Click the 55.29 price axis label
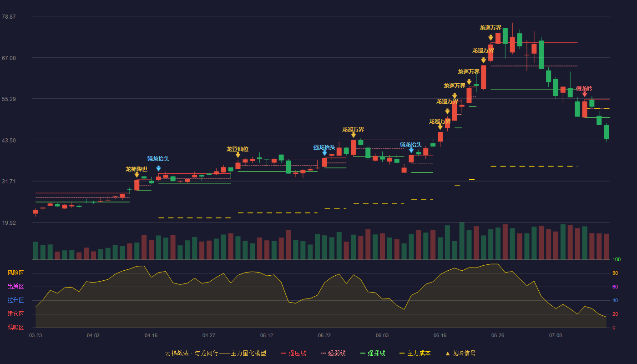The image size is (637, 364). tap(9, 99)
